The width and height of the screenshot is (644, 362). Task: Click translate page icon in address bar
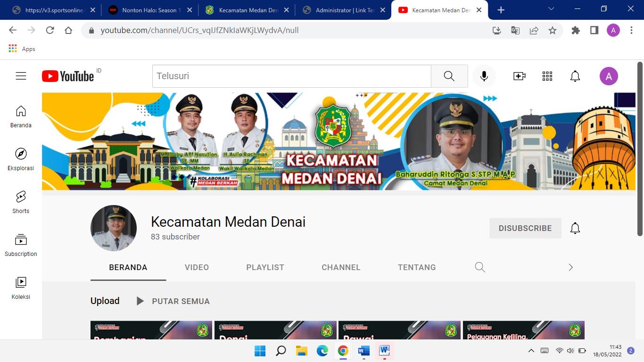(x=515, y=30)
